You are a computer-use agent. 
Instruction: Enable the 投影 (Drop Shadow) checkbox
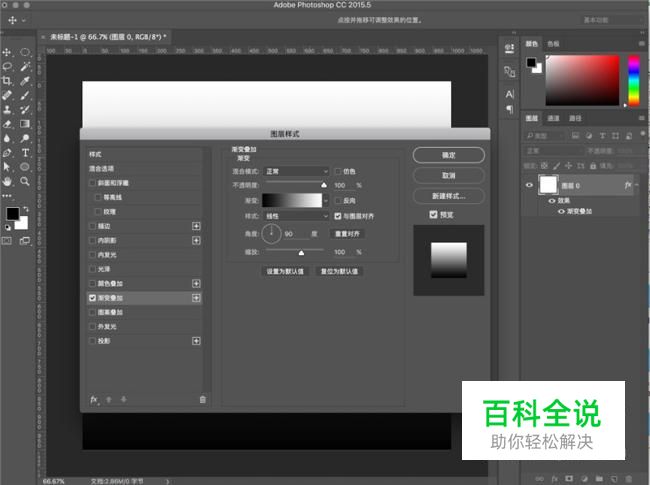tap(92, 341)
